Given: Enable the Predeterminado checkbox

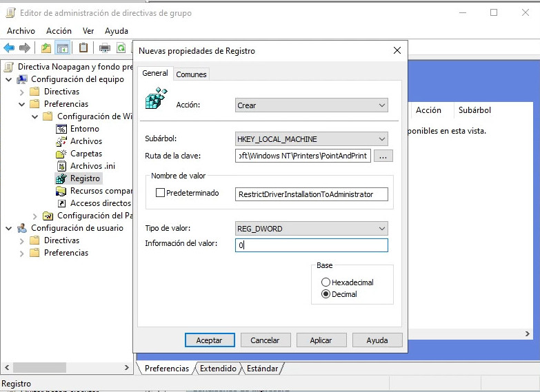Looking at the screenshot, I should click(160, 194).
